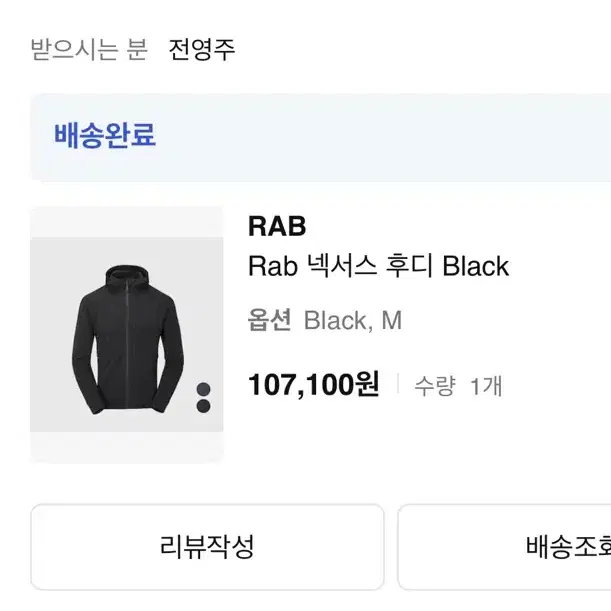Check delivery tracking via 배송조회 button
Screen dimensions: 611x611
coord(504,547)
